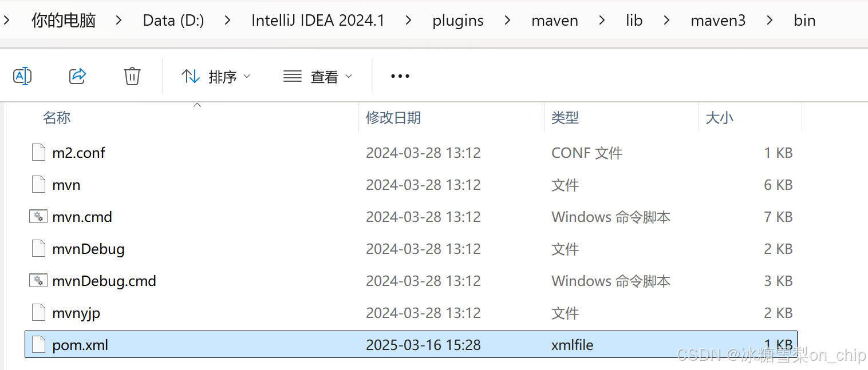
Task: Open the 查看 view options dropdown
Action: point(318,75)
